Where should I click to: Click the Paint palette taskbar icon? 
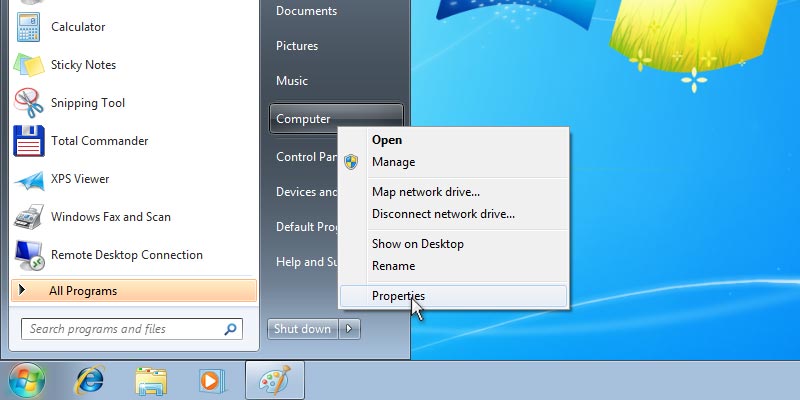273,380
